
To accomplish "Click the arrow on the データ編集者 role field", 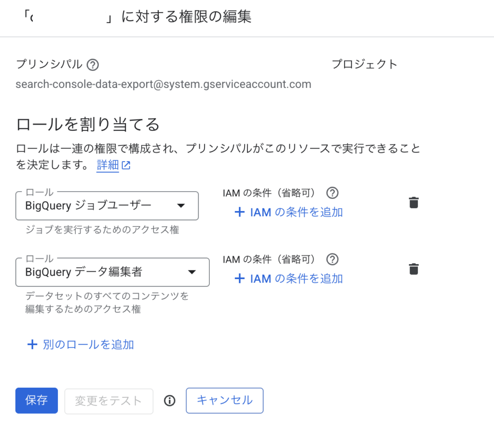I will pyautogui.click(x=192, y=272).
